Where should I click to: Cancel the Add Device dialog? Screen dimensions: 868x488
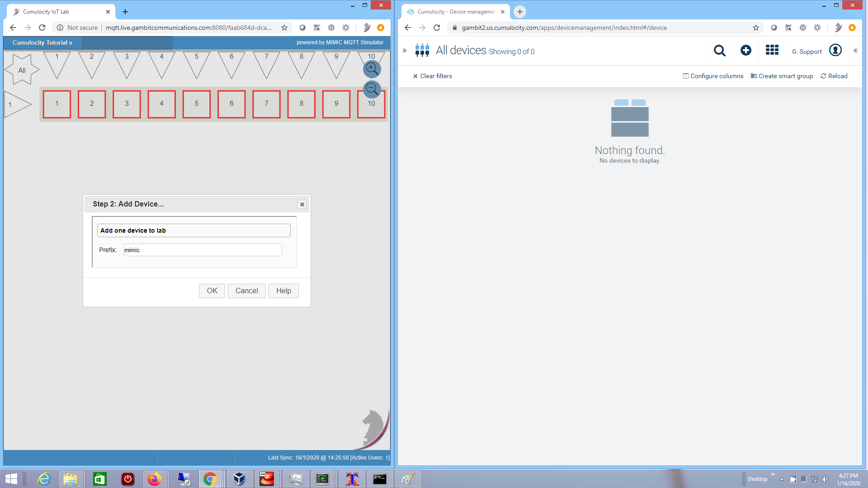coord(246,291)
